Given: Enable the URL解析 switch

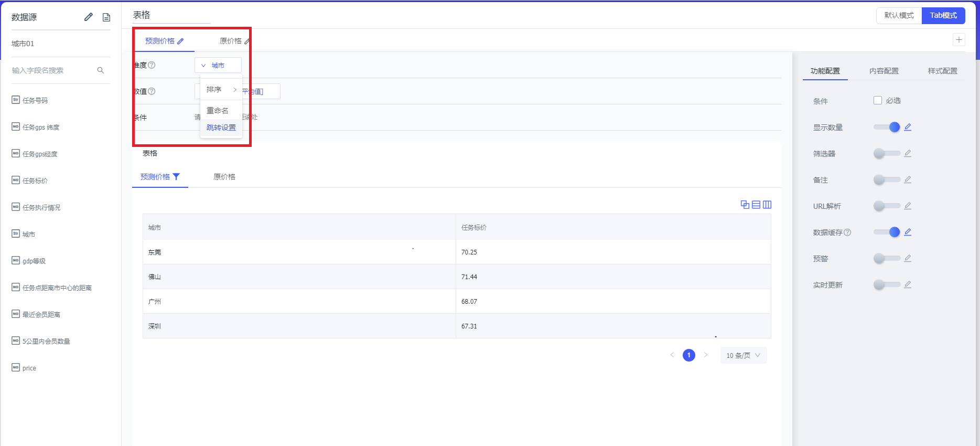Looking at the screenshot, I should pyautogui.click(x=886, y=206).
